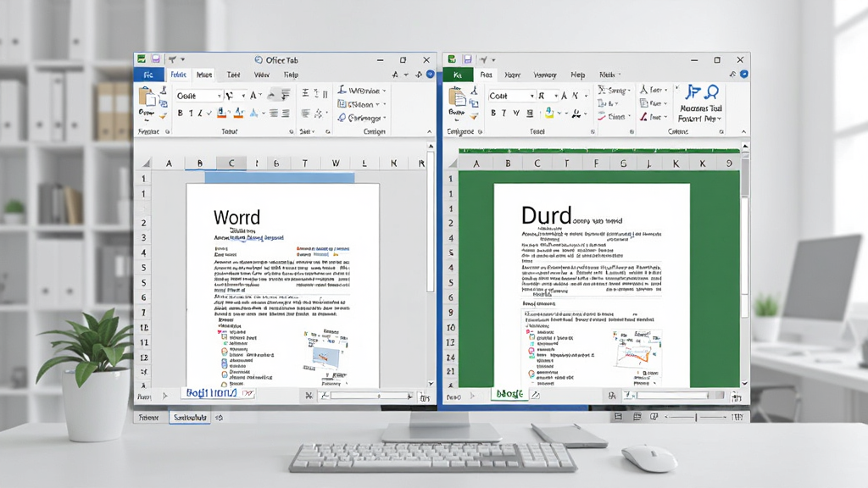Select the green Dáosfe sheet tab
Viewport: 868px width, 488px height.
pos(509,394)
